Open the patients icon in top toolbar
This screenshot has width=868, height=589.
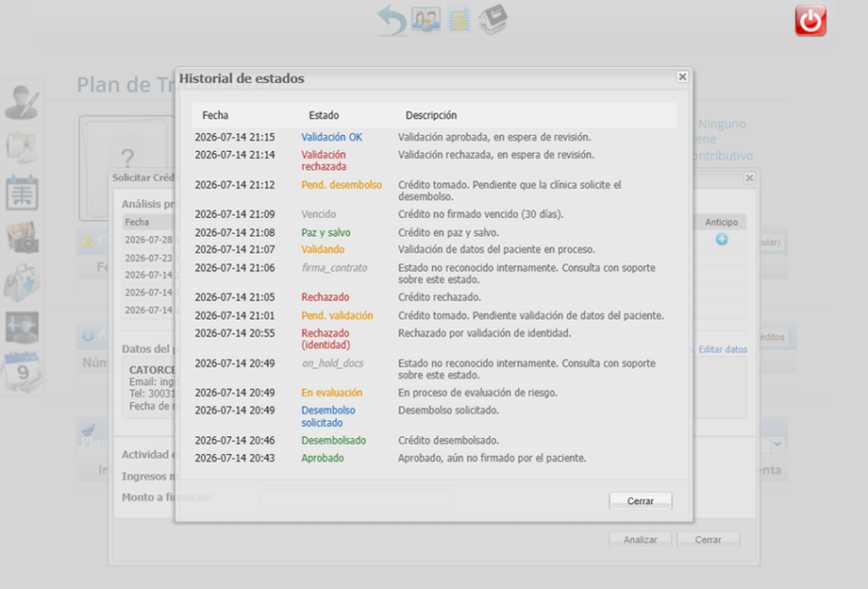coord(426,20)
